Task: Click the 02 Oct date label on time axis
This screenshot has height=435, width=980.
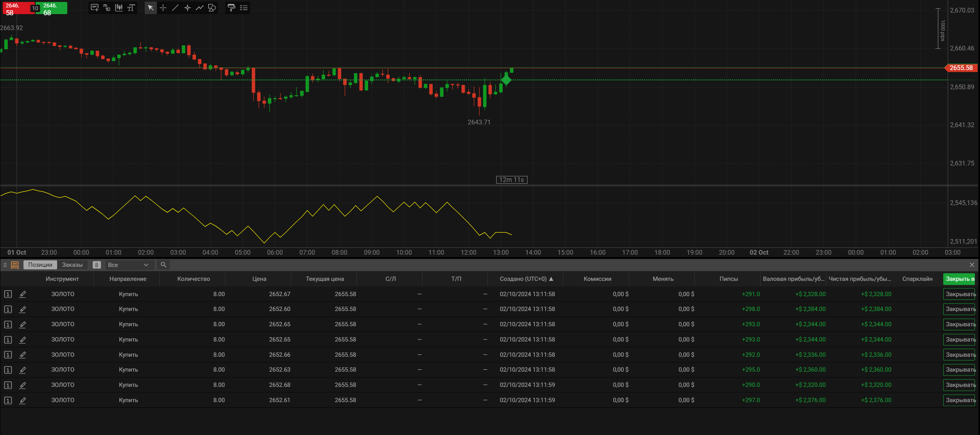Action: click(759, 252)
